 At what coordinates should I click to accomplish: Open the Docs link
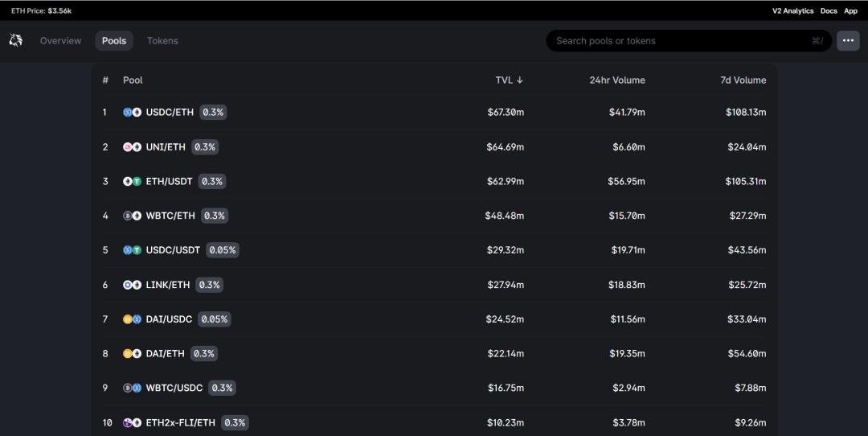coord(829,11)
